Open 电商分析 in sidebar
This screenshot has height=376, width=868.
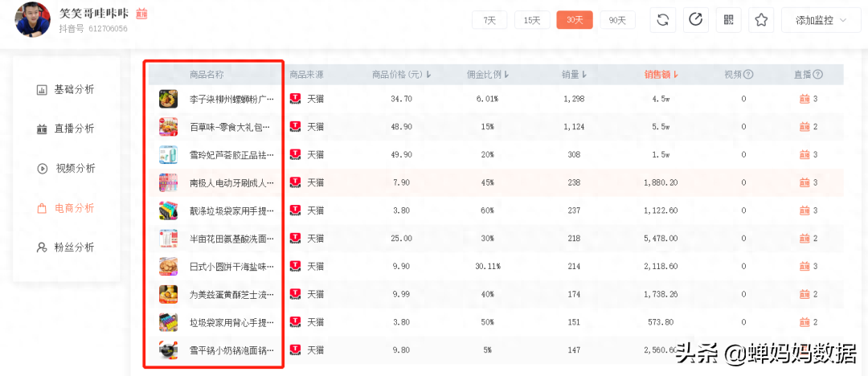pos(66,208)
